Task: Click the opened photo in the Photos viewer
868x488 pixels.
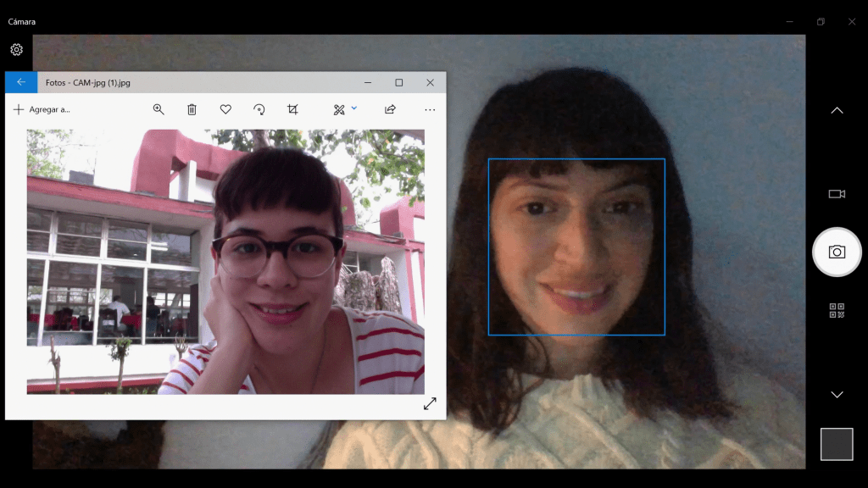Action: pyautogui.click(x=225, y=261)
